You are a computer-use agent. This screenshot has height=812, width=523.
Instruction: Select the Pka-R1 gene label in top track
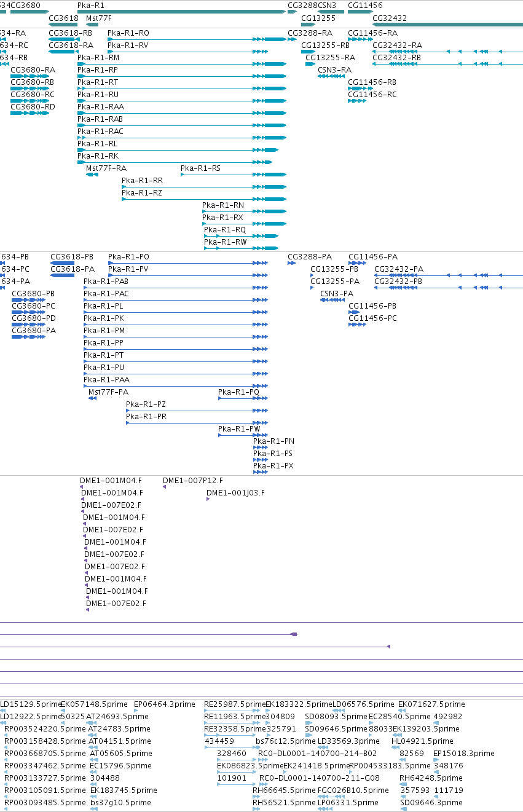(x=91, y=5)
